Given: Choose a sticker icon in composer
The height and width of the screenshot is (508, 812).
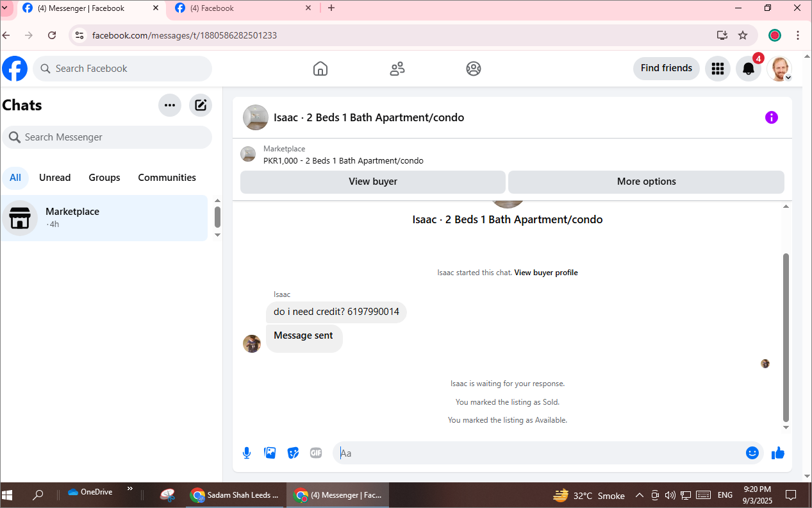Looking at the screenshot, I should tap(294, 453).
